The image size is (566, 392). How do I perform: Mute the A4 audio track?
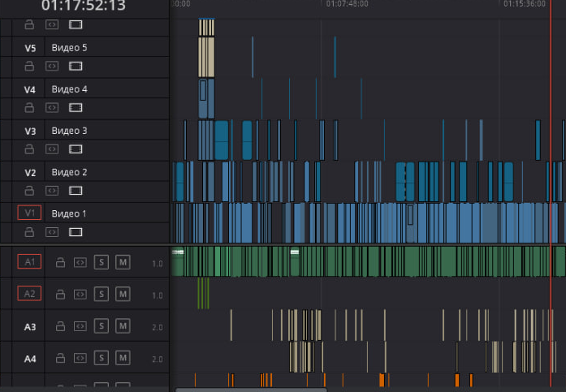pos(123,358)
